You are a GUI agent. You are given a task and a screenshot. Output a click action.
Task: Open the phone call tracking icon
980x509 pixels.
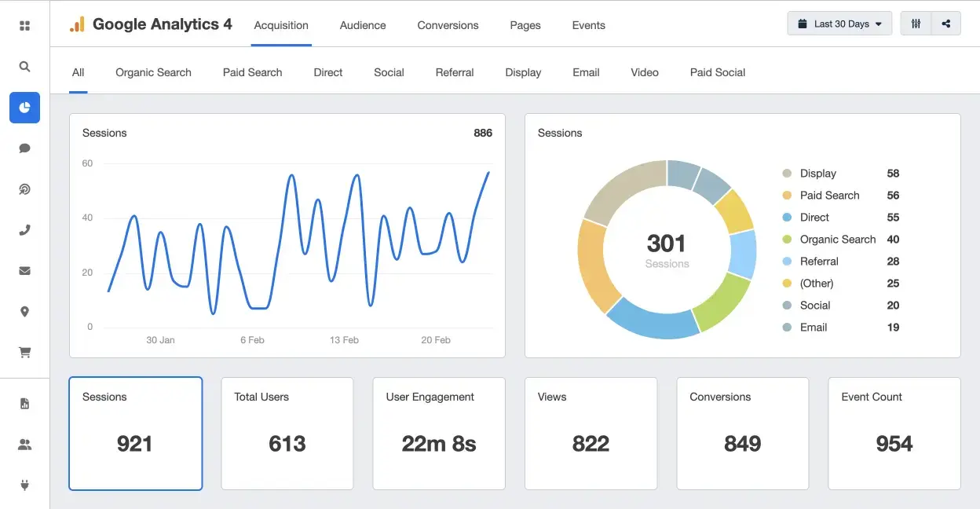point(24,230)
